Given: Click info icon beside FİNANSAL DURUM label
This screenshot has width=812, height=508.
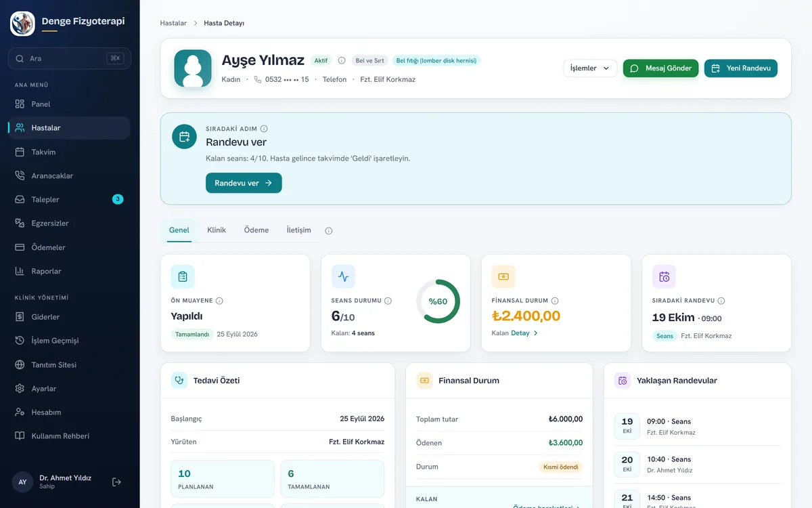Looking at the screenshot, I should [555, 301].
